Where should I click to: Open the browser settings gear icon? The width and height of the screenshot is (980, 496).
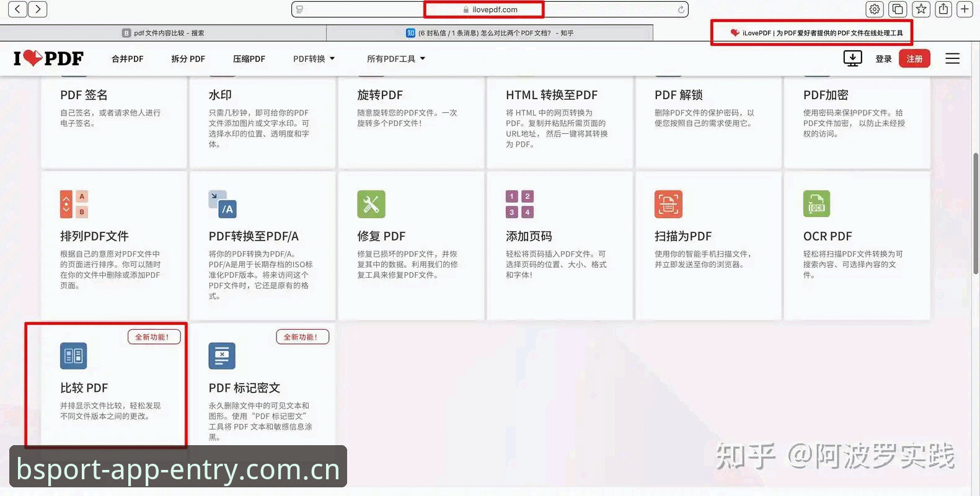874,9
